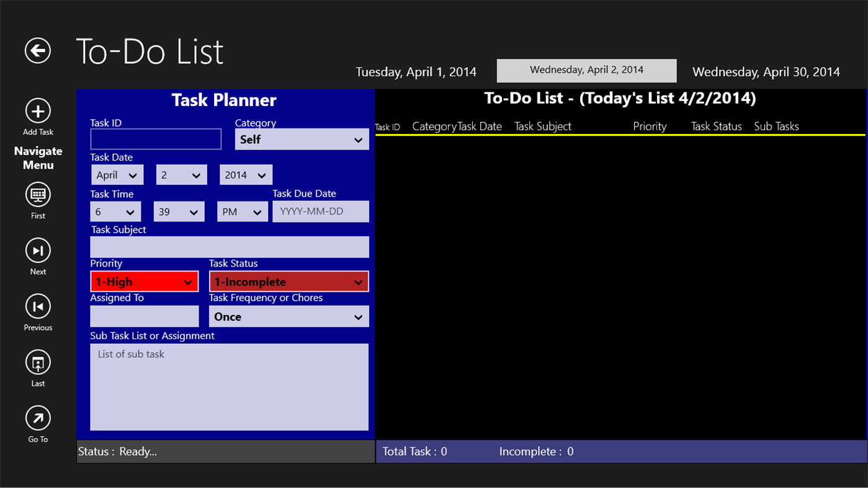Click the Go To icon
The height and width of the screenshot is (488, 868).
click(37, 419)
